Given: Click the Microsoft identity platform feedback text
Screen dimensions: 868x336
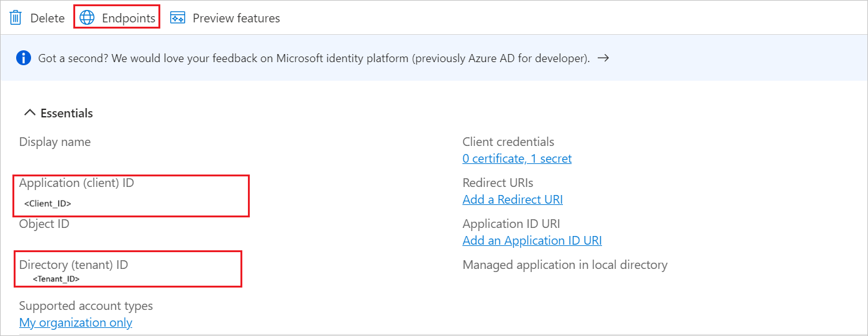Looking at the screenshot, I should (314, 58).
